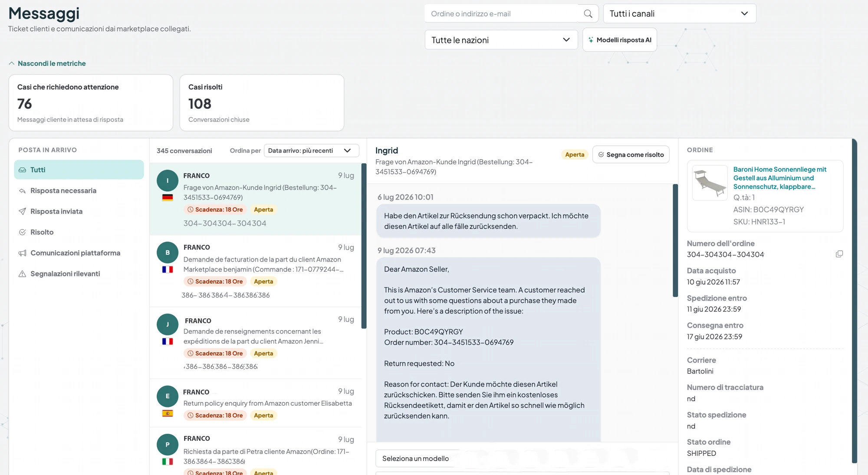
Task: Click the Modelli risposta AI button
Action: 619,40
